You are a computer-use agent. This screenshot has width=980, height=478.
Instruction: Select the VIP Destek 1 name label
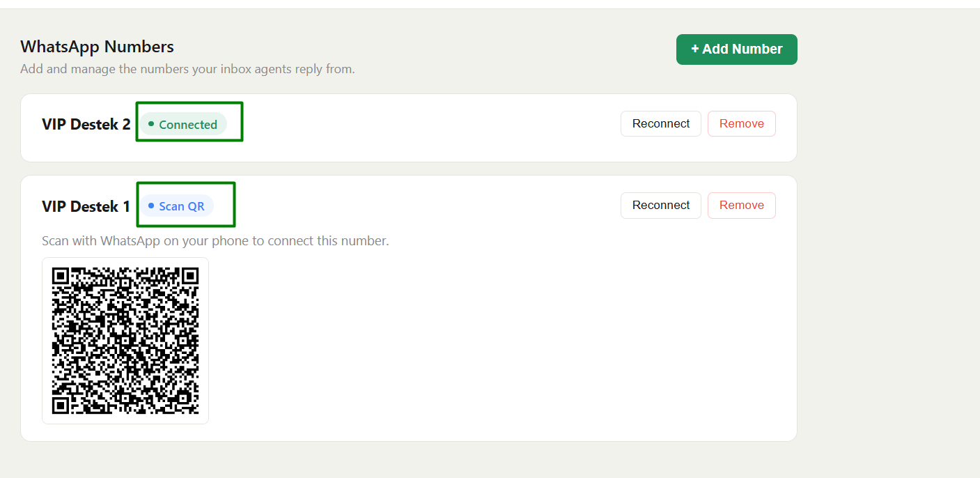coord(86,206)
